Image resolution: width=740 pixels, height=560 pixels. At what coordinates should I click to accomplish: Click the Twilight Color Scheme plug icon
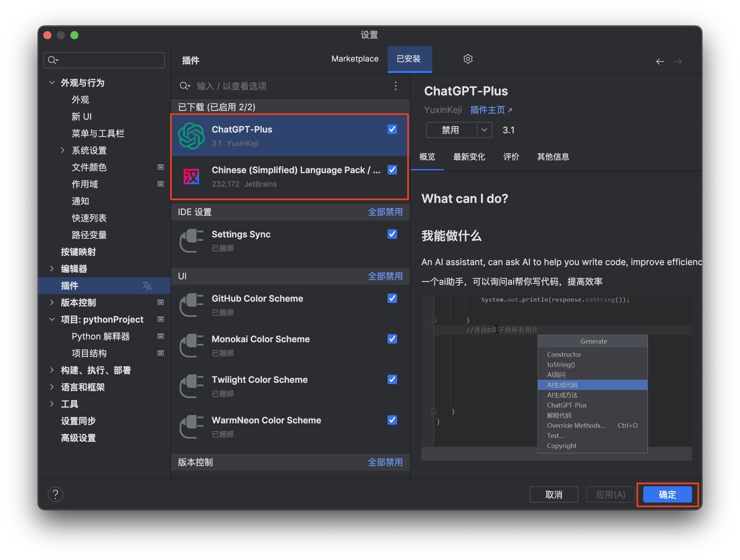coord(191,386)
